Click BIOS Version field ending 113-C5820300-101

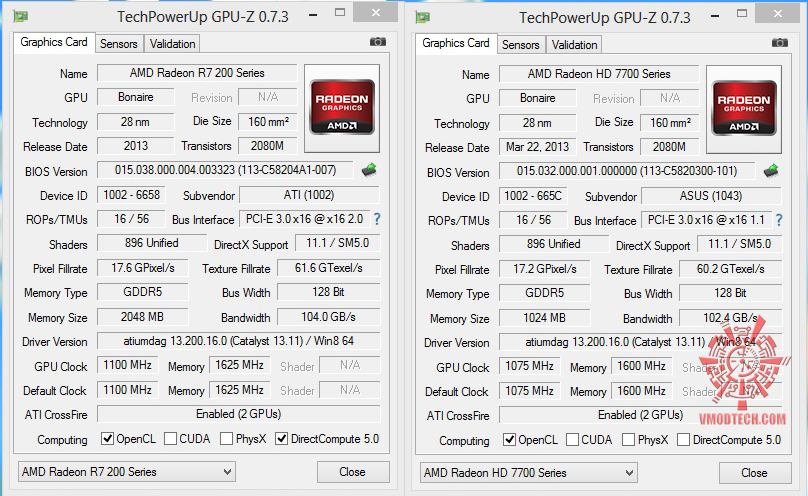[x=627, y=171]
